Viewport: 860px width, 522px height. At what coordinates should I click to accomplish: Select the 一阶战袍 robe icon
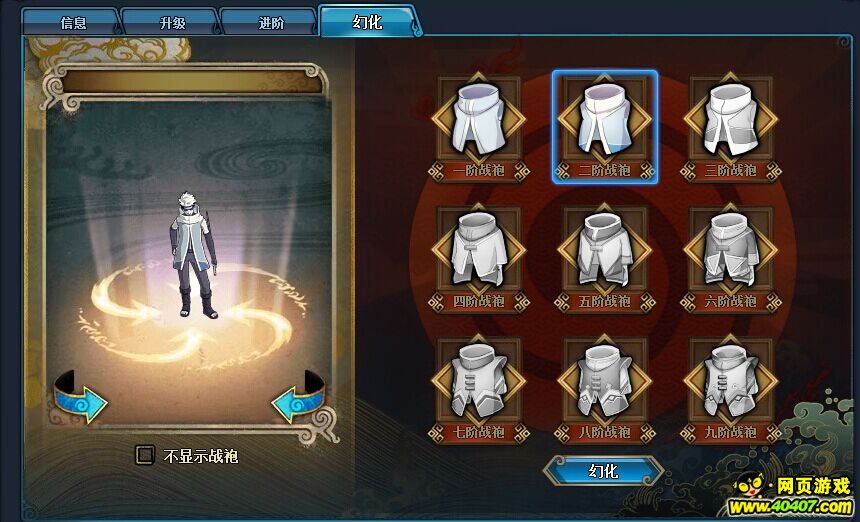(x=478, y=120)
